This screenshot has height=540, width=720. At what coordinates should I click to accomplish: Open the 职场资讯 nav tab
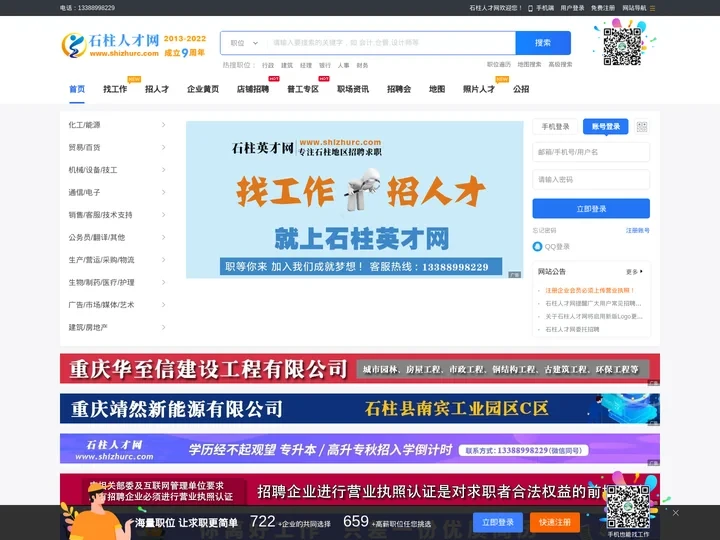click(353, 89)
